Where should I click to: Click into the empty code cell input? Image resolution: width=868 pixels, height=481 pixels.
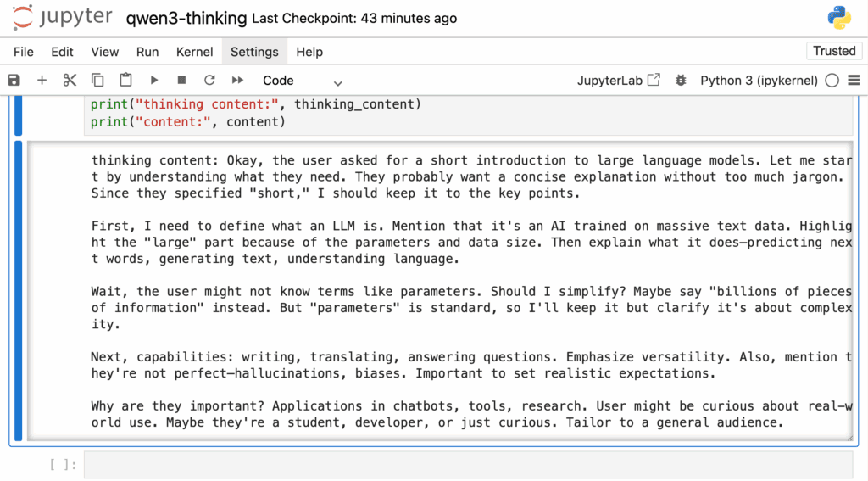468,464
